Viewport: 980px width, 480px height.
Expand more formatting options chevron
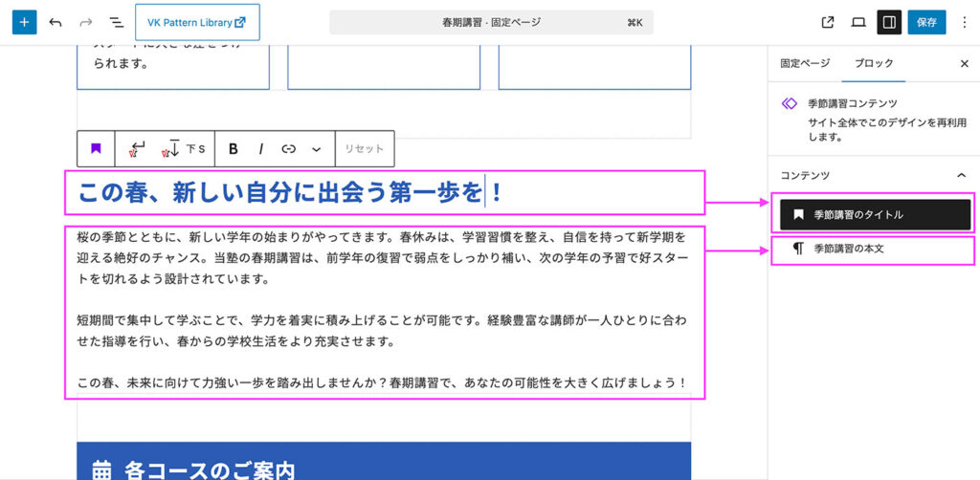(317, 149)
